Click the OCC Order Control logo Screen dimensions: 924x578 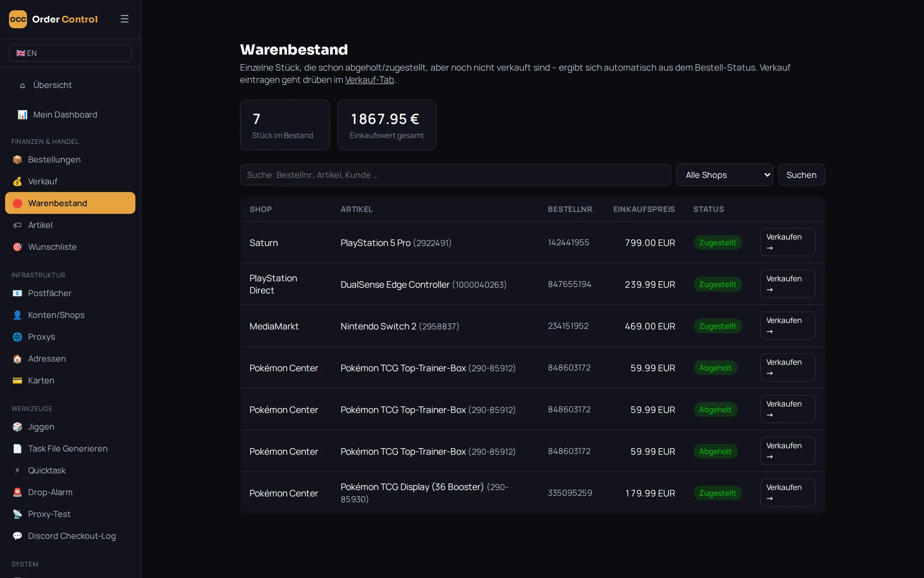(x=53, y=19)
